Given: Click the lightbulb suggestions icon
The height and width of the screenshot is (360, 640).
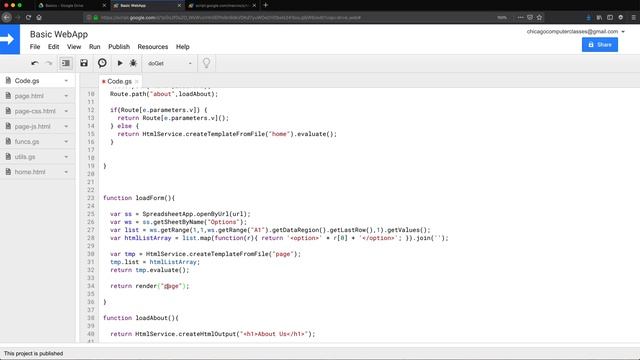Looking at the screenshot, I should click(x=207, y=63).
